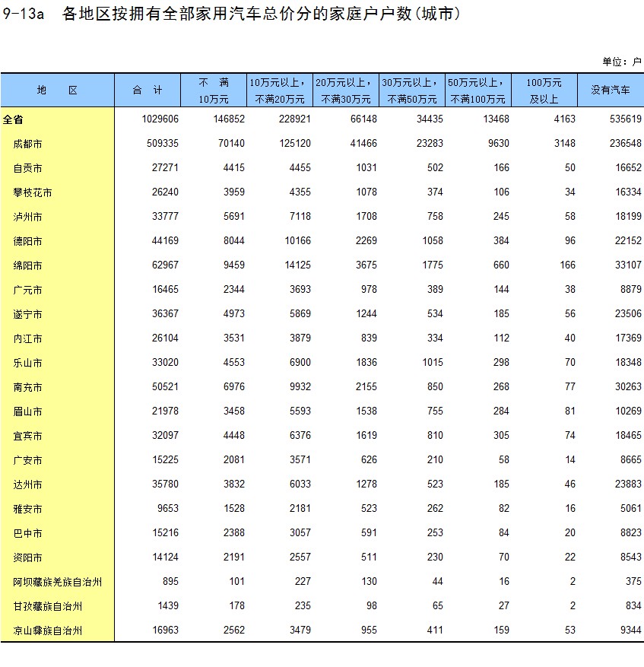Click the 南充市 row label
Image resolution: width=644 pixels, height=667 pixels.
[27, 387]
